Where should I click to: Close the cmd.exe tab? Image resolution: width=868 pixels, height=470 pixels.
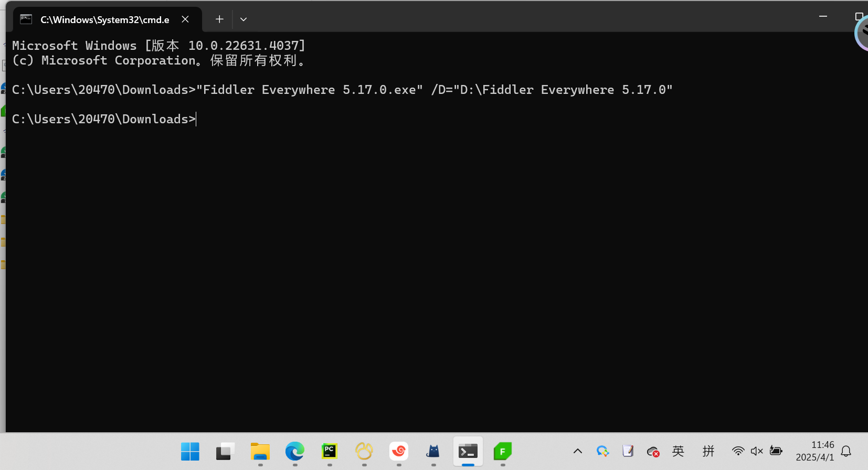pos(185,19)
